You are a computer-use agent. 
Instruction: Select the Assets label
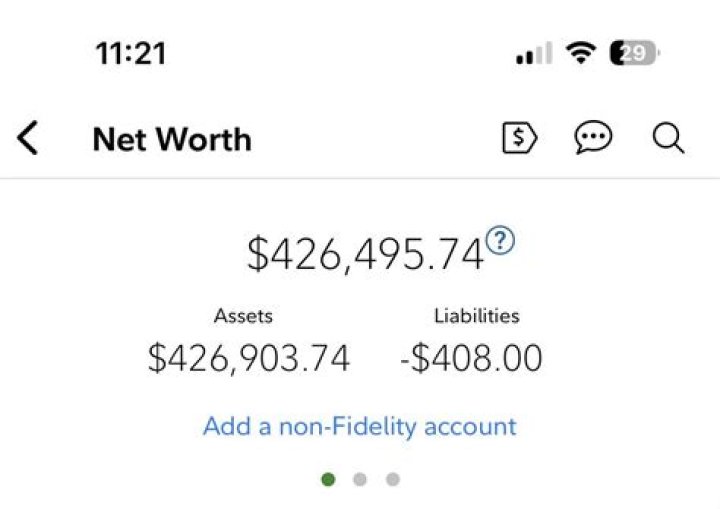[x=243, y=316]
